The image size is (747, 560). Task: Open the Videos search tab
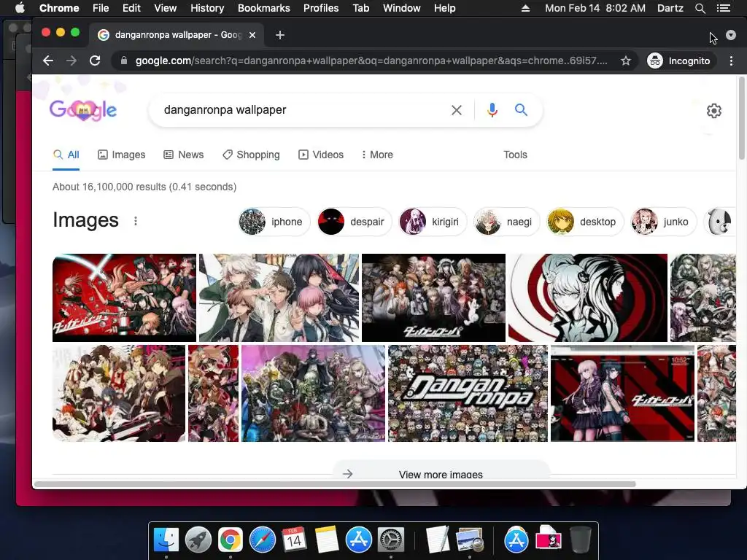[321, 155]
